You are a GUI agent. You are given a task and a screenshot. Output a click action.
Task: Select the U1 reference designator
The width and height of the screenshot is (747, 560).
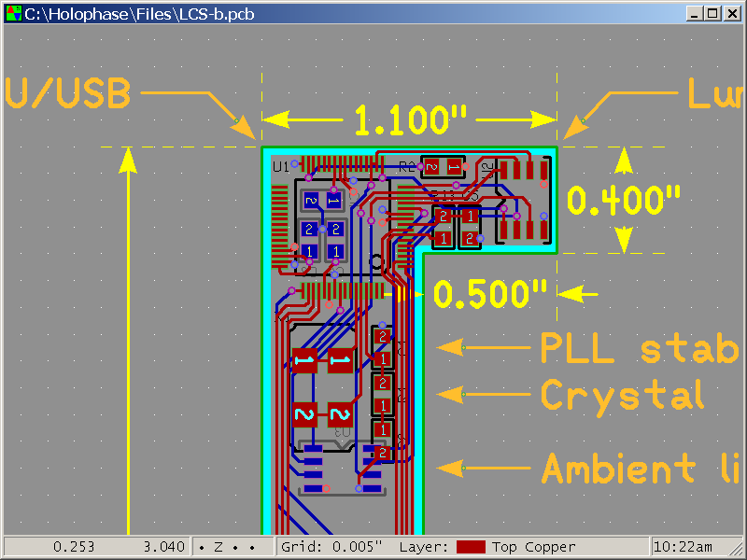point(279,166)
